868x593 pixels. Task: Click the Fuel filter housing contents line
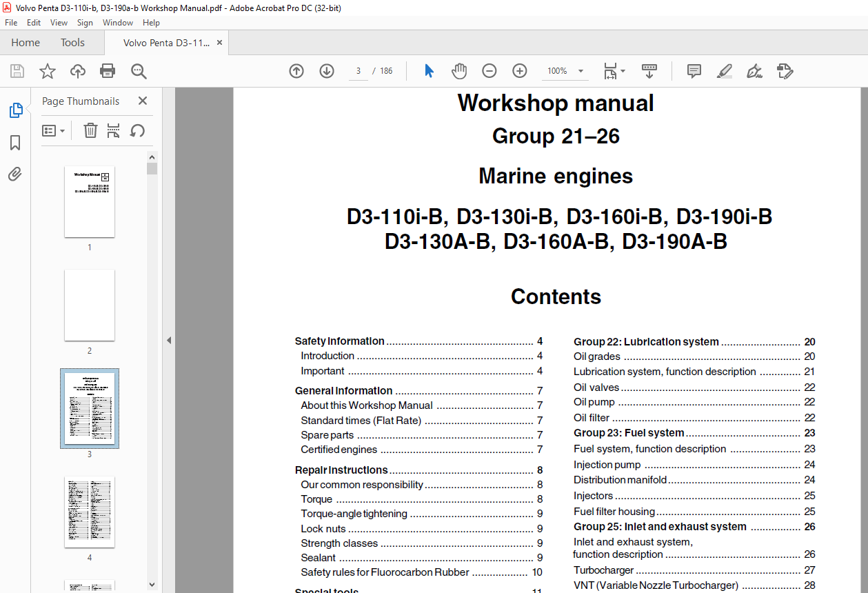coord(694,512)
